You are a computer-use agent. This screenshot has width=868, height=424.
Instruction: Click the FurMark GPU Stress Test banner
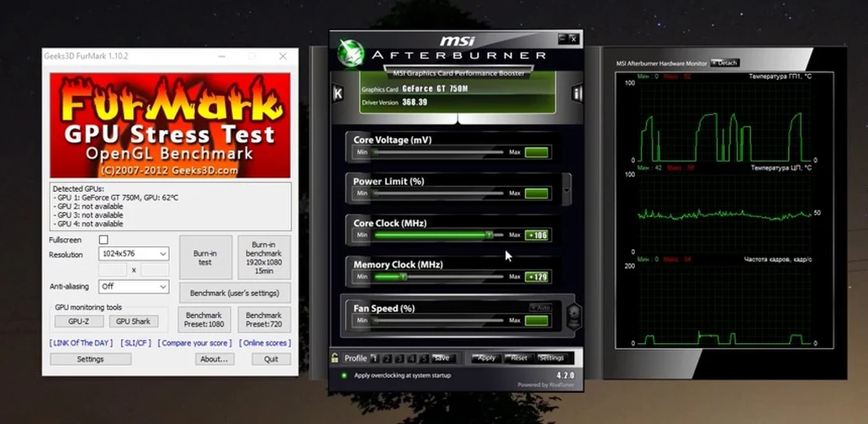(x=170, y=125)
